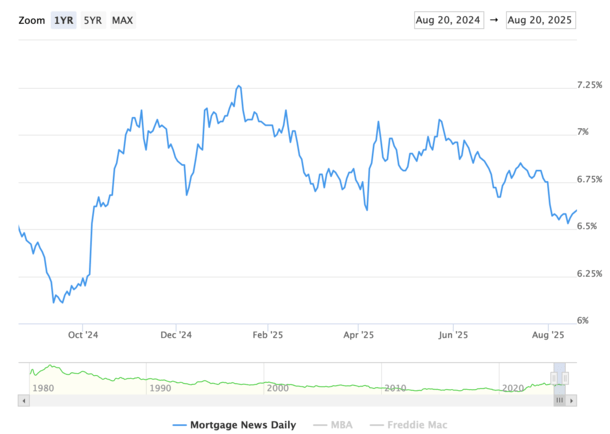610x434 pixels.
Task: Click the Oct '24 axis label
Action: 83,335
